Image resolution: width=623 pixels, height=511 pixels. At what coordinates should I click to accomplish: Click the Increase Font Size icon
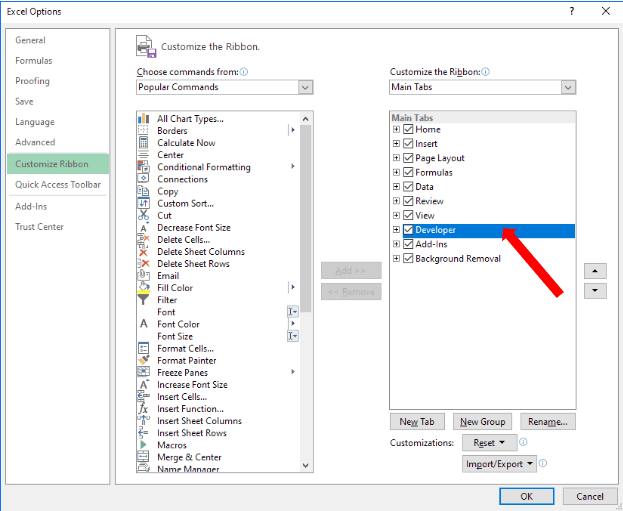pos(144,384)
